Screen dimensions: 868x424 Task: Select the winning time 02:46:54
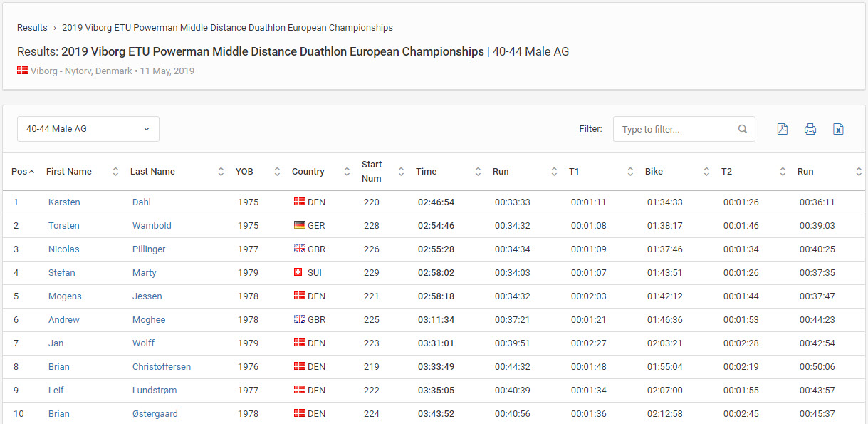click(436, 202)
